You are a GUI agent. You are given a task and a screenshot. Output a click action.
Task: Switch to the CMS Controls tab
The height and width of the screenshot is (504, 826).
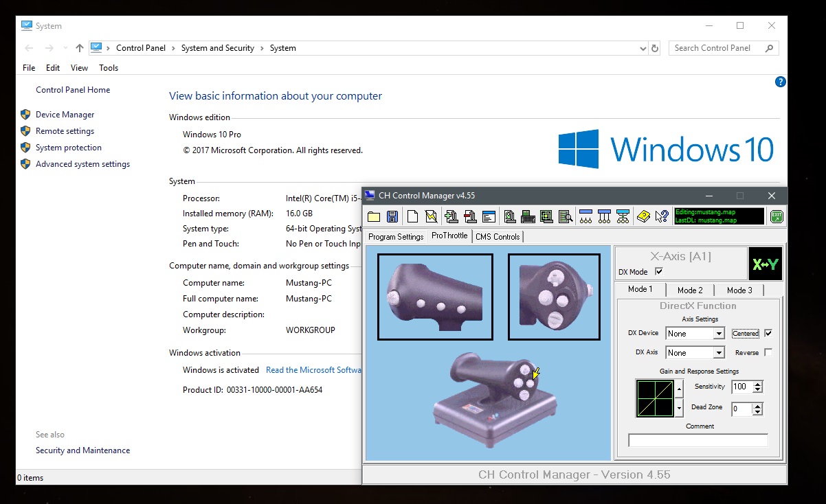coord(498,237)
